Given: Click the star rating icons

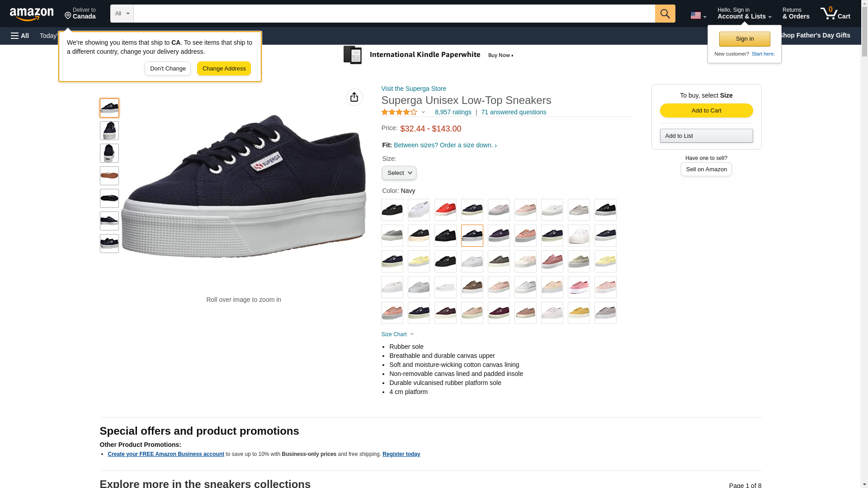Looking at the screenshot, I should [399, 112].
